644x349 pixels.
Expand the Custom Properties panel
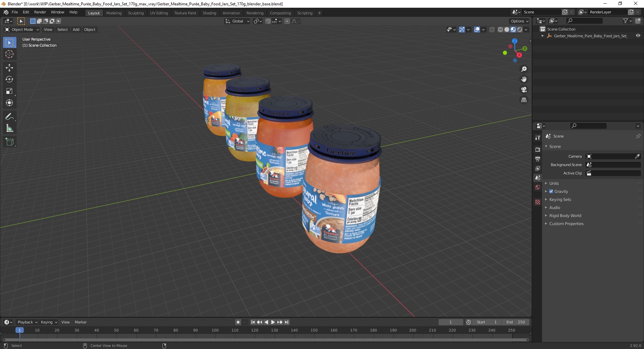pyautogui.click(x=566, y=224)
